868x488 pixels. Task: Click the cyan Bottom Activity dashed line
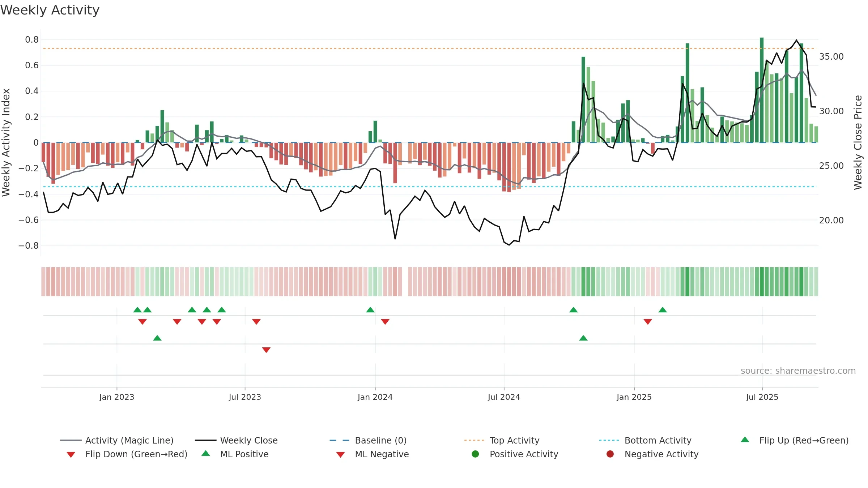coord(430,187)
